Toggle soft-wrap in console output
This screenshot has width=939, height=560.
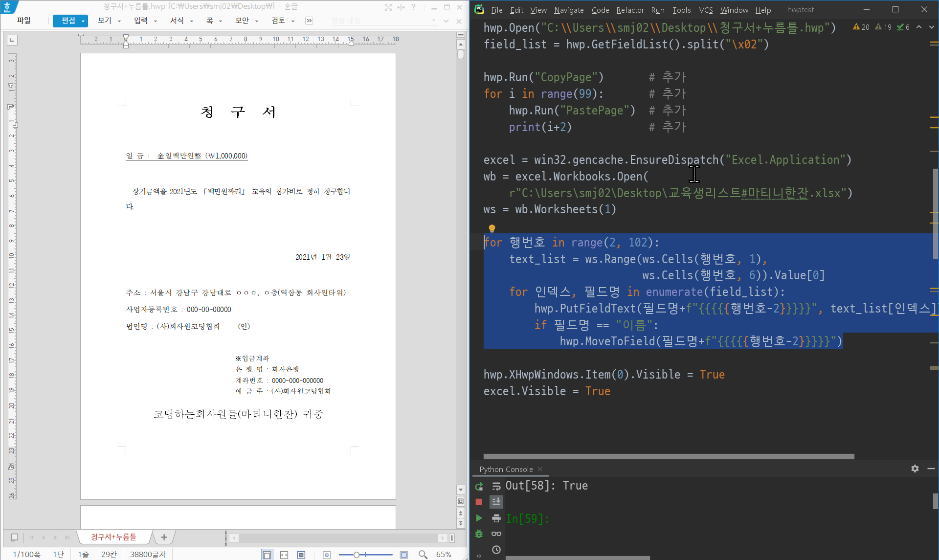(x=496, y=486)
